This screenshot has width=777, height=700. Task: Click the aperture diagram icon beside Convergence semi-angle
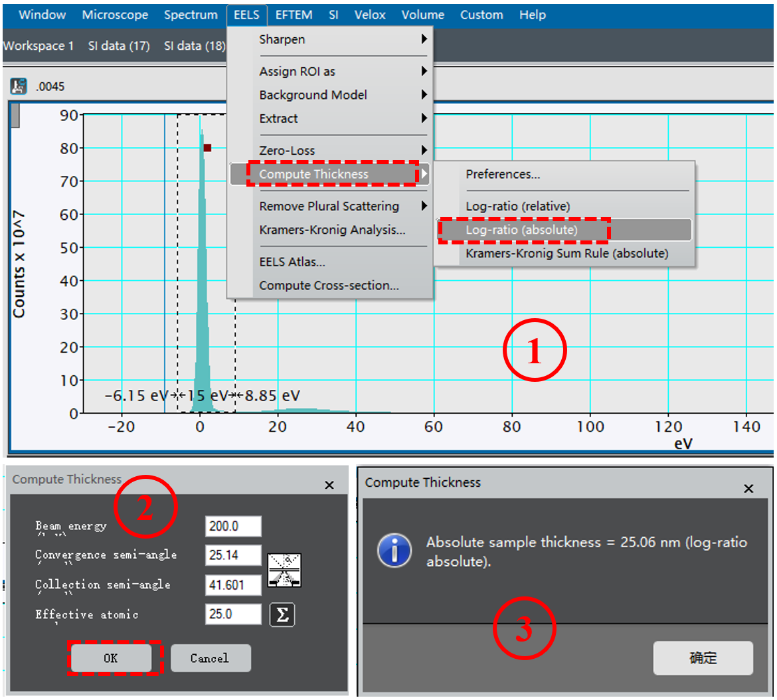(x=284, y=570)
